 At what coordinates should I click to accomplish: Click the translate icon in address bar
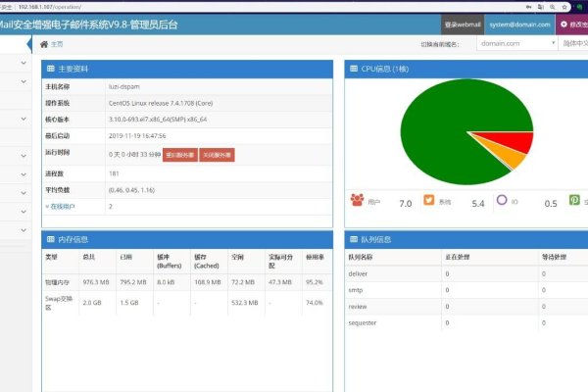[541, 7]
